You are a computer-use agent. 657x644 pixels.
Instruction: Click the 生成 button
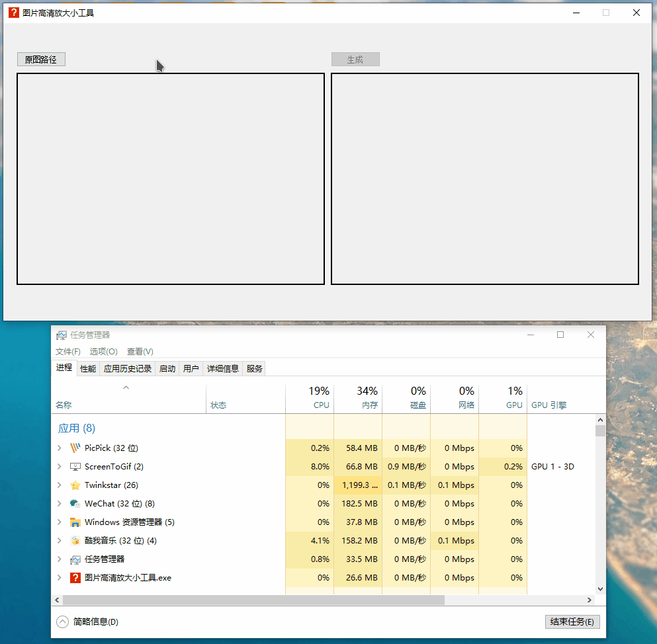pos(355,60)
